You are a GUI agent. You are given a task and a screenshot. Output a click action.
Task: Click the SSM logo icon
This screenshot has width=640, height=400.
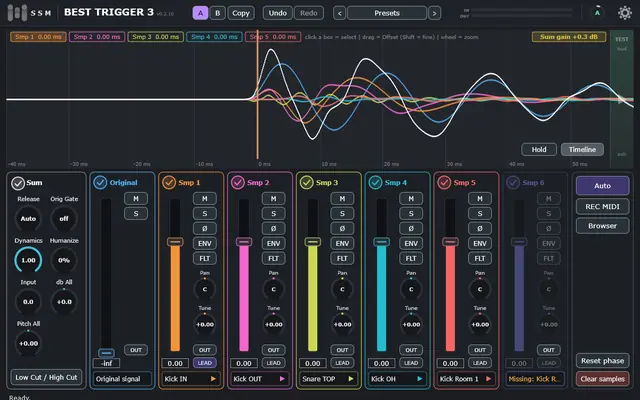pos(17,13)
